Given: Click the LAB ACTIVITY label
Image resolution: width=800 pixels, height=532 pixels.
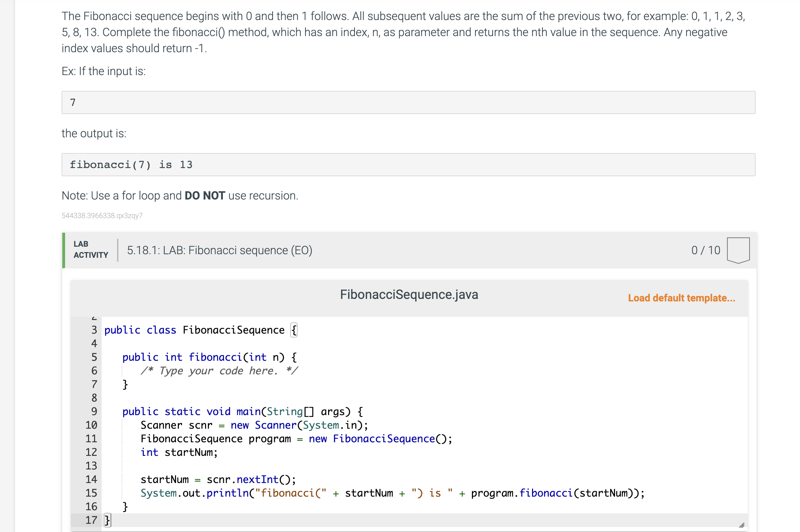Looking at the screenshot, I should tap(91, 250).
